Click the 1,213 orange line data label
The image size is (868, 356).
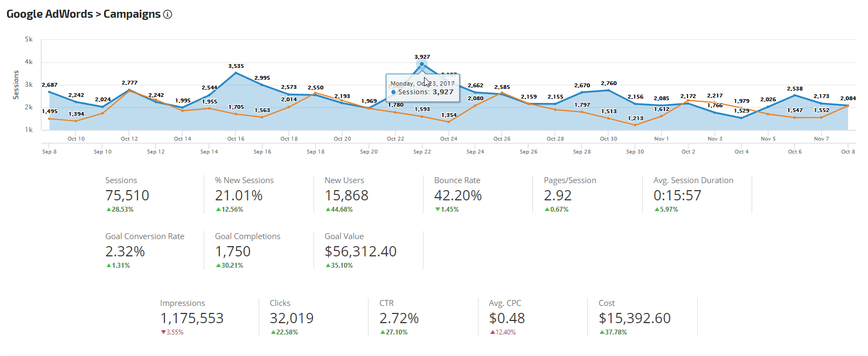635,118
